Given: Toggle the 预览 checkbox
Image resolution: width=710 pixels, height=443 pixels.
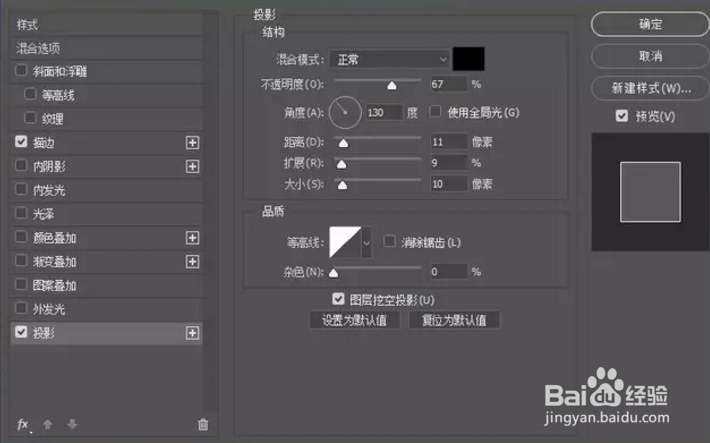Looking at the screenshot, I should (x=622, y=116).
